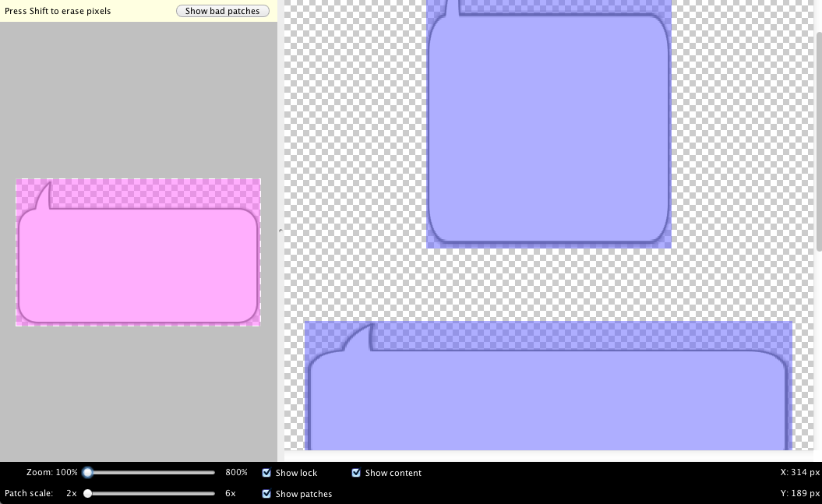Viewport: 822px width, 504px height.
Task: Click the split-pane divider collapse arrow
Action: point(280,231)
